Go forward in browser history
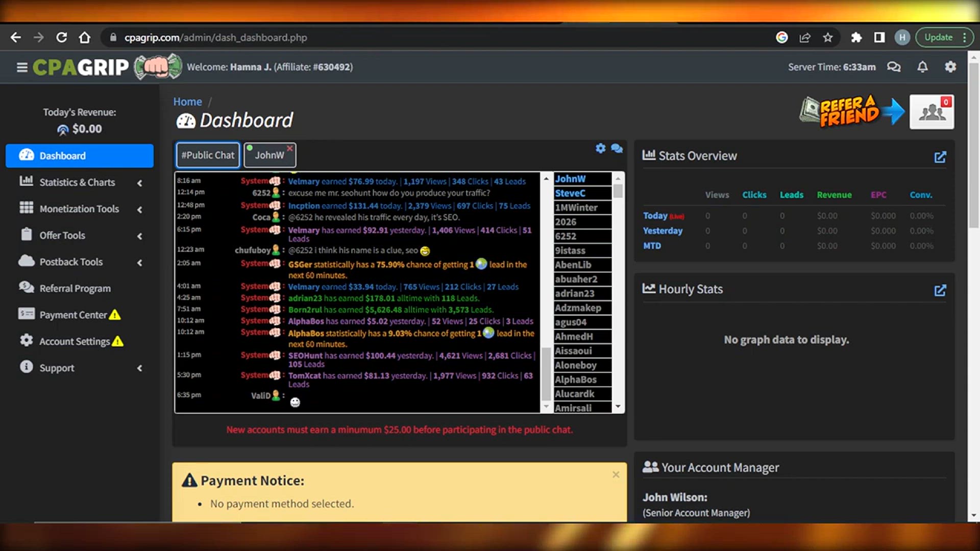 38,37
